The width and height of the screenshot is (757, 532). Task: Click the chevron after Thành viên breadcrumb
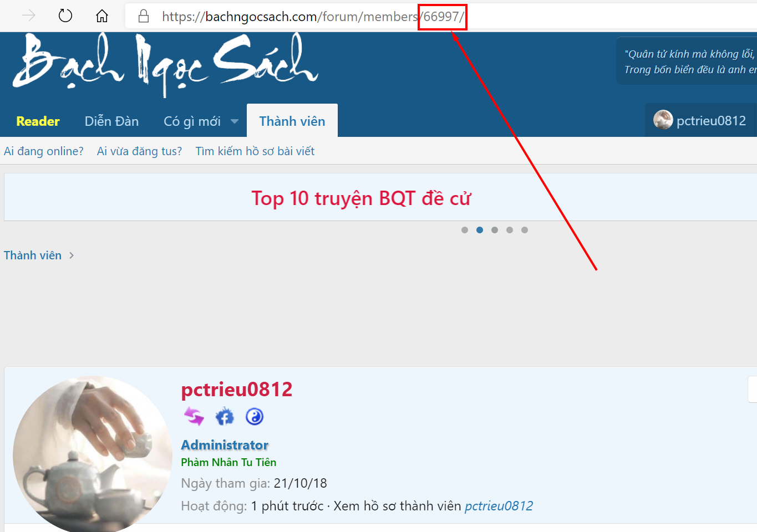[72, 255]
